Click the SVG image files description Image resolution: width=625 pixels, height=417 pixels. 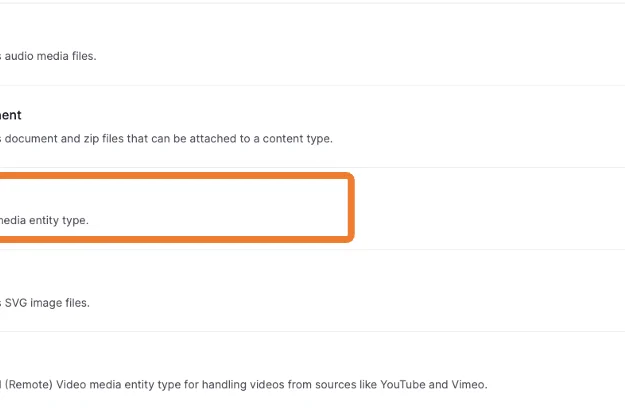click(x=45, y=302)
